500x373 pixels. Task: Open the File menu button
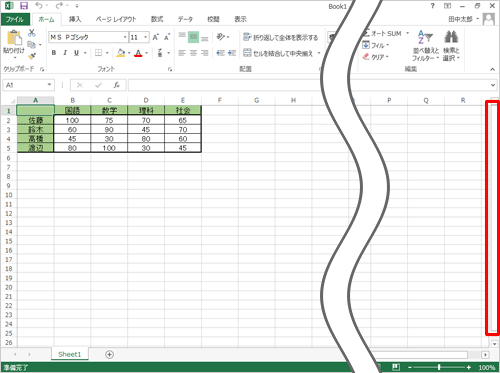click(15, 19)
